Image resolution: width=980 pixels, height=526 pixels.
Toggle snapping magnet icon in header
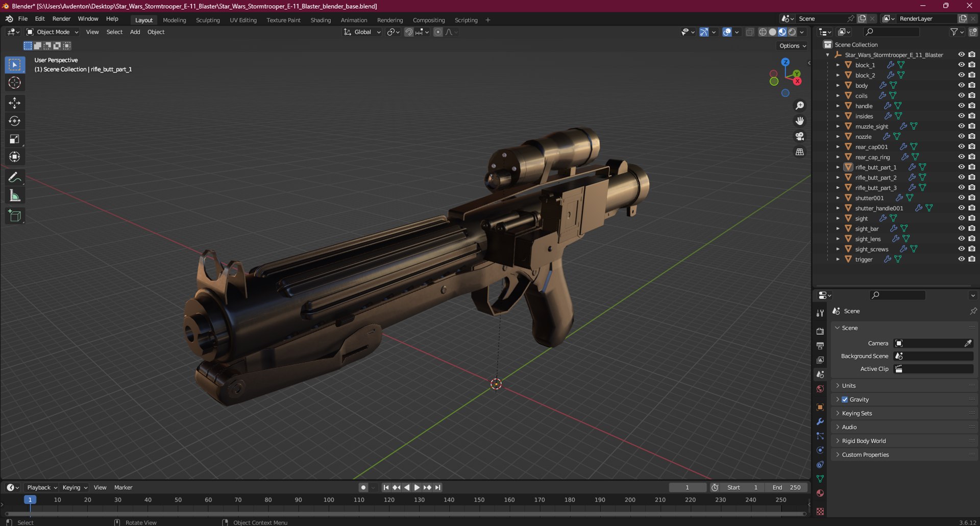pyautogui.click(x=409, y=32)
